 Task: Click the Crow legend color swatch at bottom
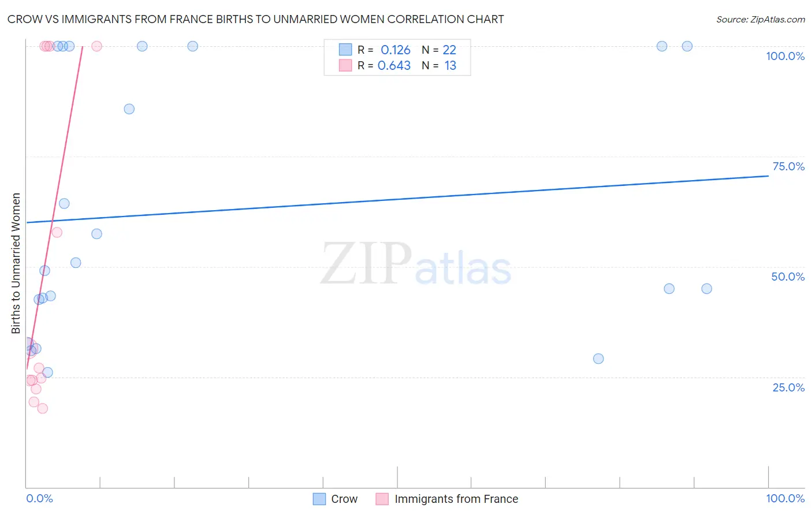(x=319, y=499)
